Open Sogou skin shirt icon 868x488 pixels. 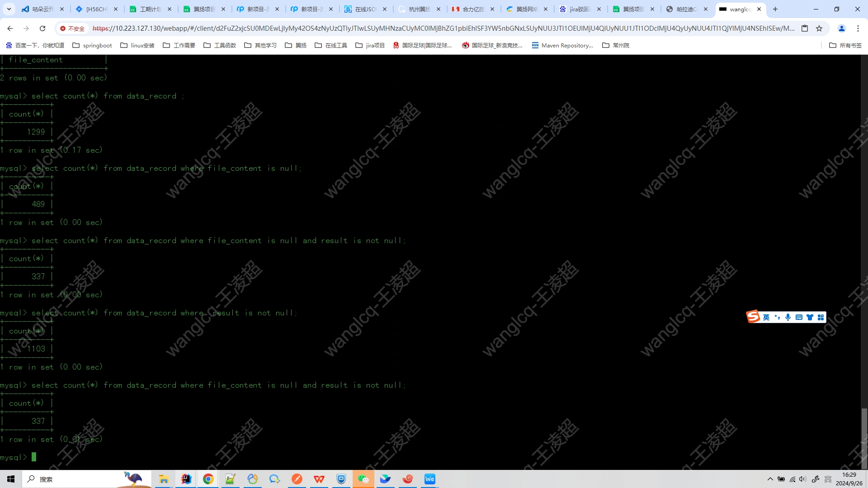click(810, 317)
